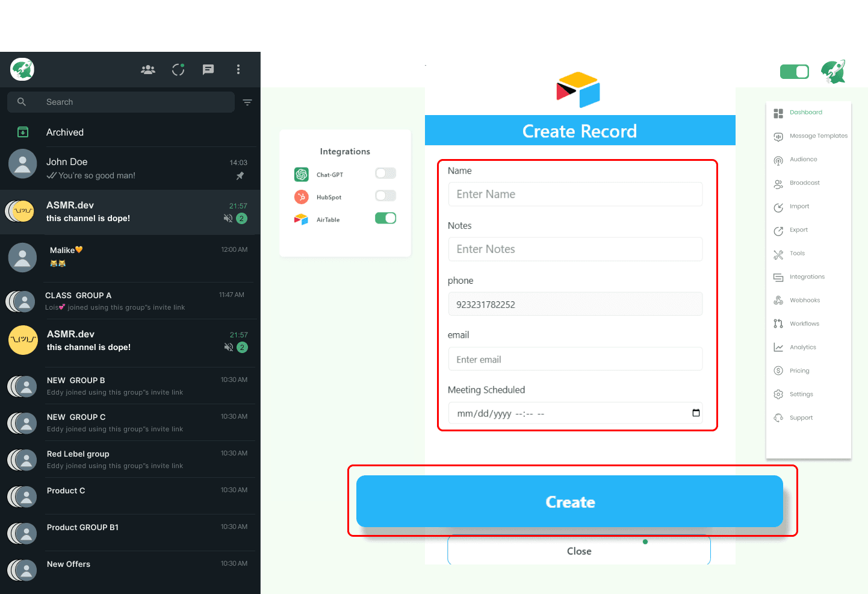868x594 pixels.
Task: Click the green rocket logo at top right
Action: 834,71
